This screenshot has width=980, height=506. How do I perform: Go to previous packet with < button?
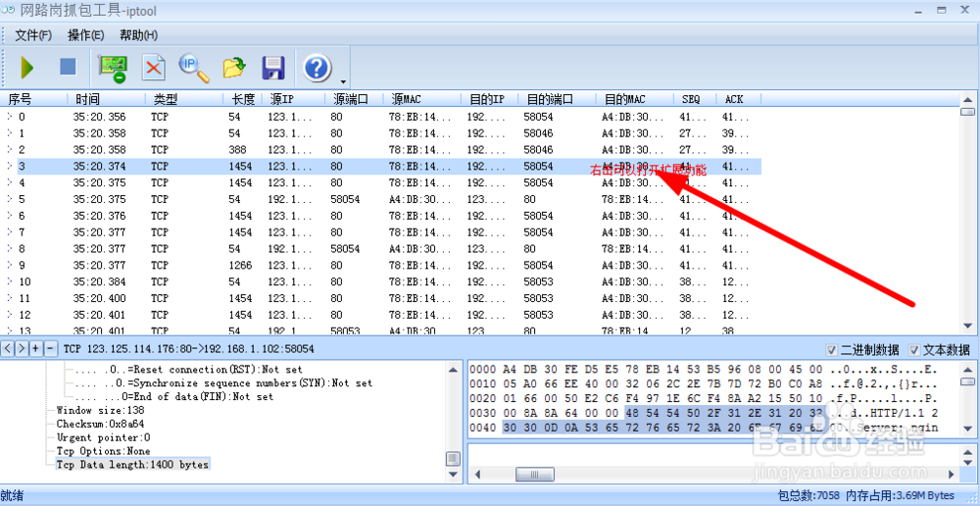[8, 348]
